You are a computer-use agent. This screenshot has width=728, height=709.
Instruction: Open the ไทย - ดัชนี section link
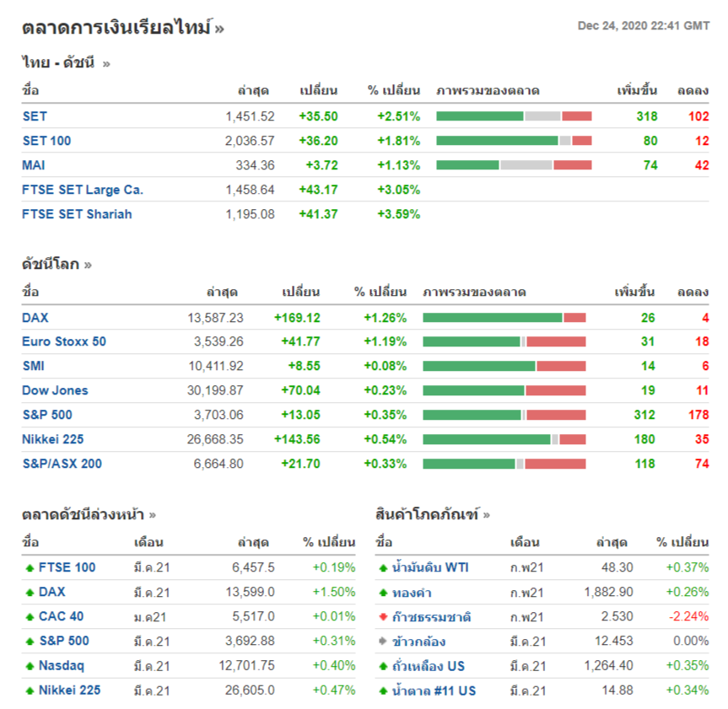tap(66, 62)
